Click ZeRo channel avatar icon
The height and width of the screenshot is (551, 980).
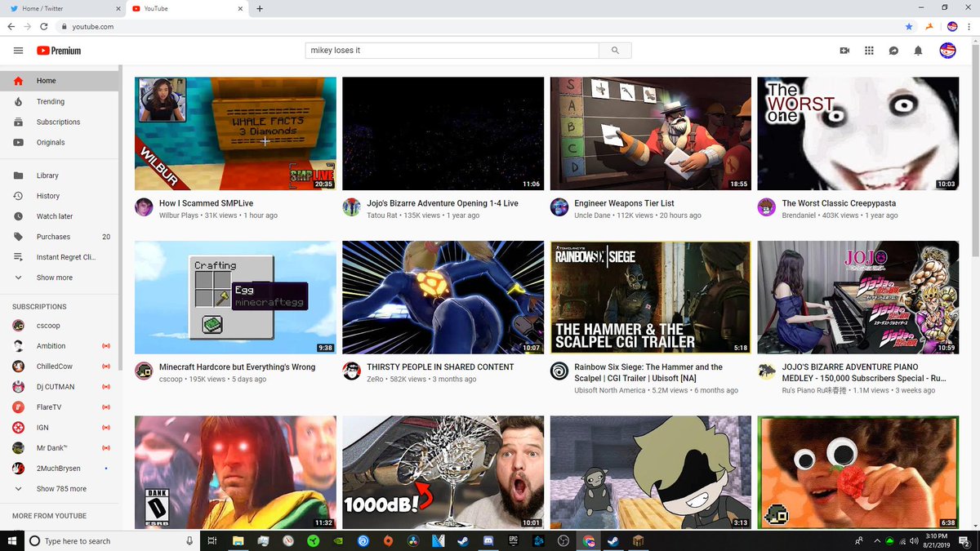coord(351,371)
